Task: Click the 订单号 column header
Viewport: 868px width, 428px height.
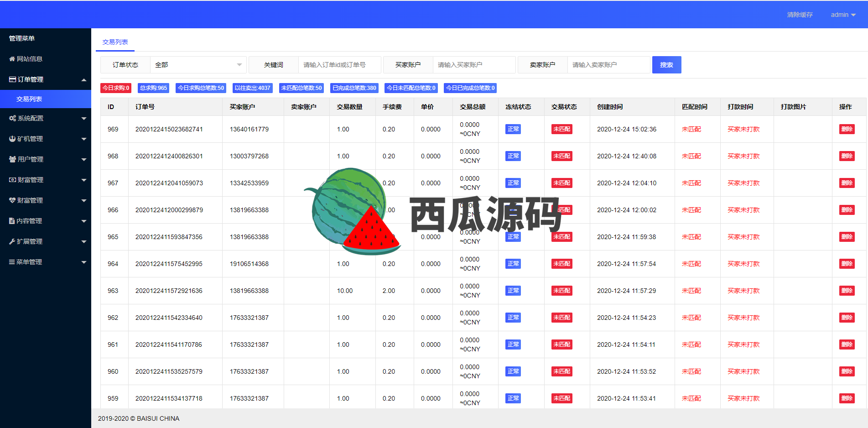Action: coord(145,107)
